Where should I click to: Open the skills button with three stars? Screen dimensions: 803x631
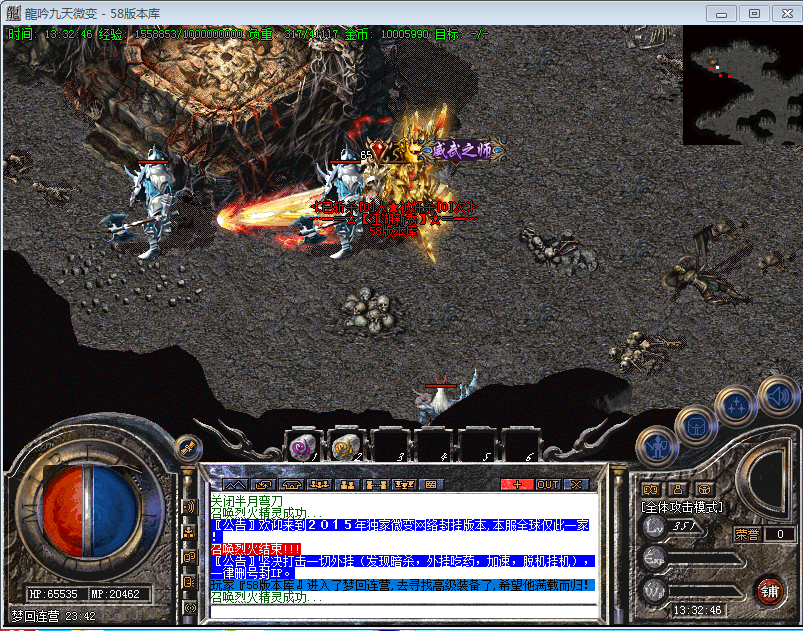pyautogui.click(x=736, y=406)
